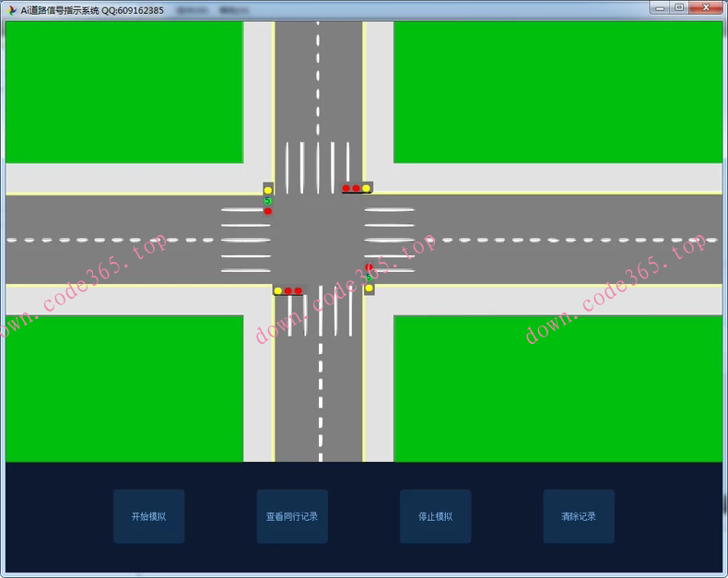The width and height of the screenshot is (728, 578).
Task: Click yellow light on right vertical traffic signal
Action: 369,289
